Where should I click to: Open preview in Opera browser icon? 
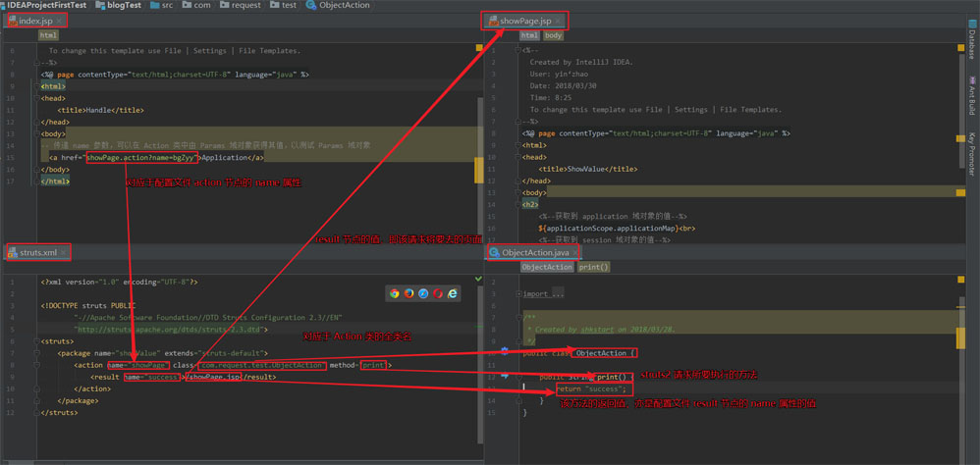click(x=438, y=293)
